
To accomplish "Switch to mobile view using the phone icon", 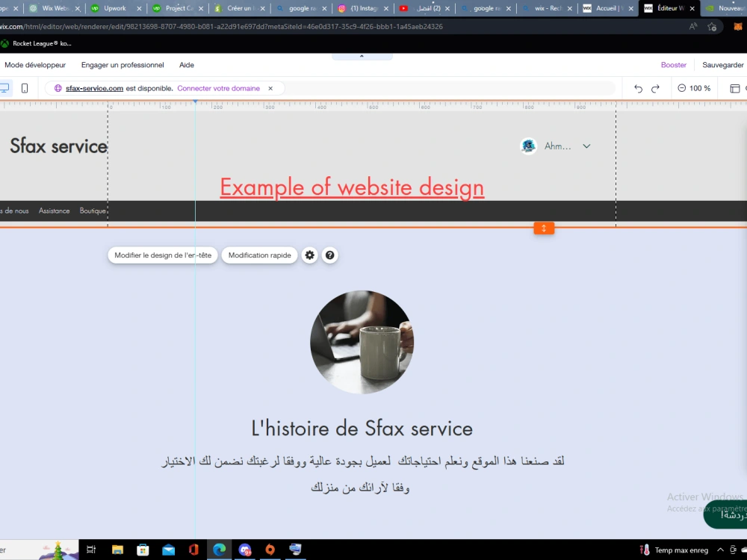I will coord(25,87).
